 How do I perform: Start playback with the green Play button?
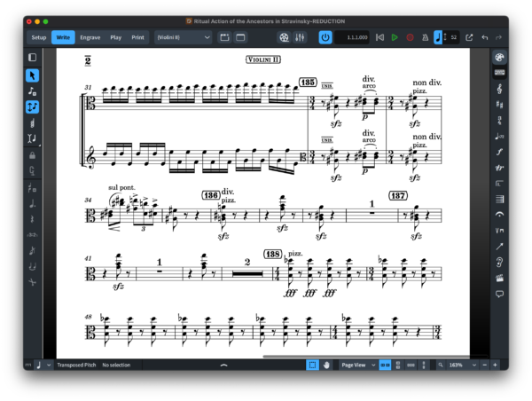pyautogui.click(x=395, y=37)
